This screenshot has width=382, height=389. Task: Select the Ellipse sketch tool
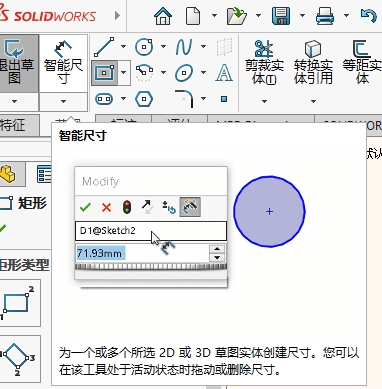click(184, 73)
